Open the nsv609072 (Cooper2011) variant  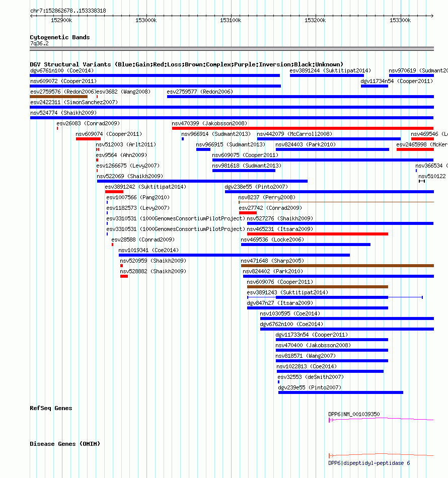click(x=155, y=86)
